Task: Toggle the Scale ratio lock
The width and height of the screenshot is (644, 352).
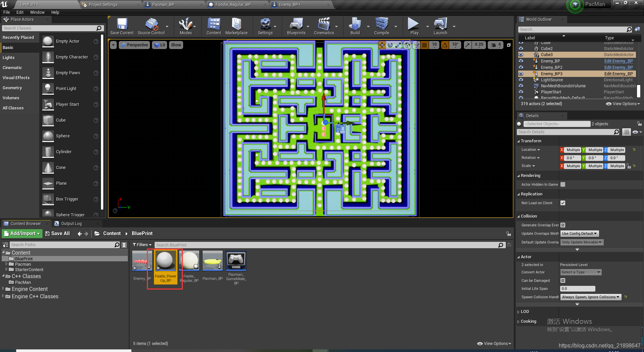Action: [x=629, y=166]
